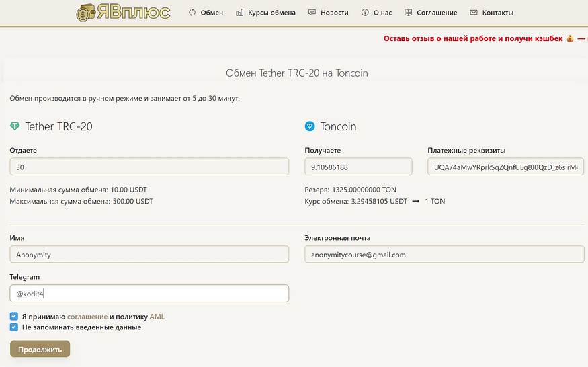Click the red review cashback banner text
Image resolution: width=588 pixels, height=367 pixels.
click(473, 39)
